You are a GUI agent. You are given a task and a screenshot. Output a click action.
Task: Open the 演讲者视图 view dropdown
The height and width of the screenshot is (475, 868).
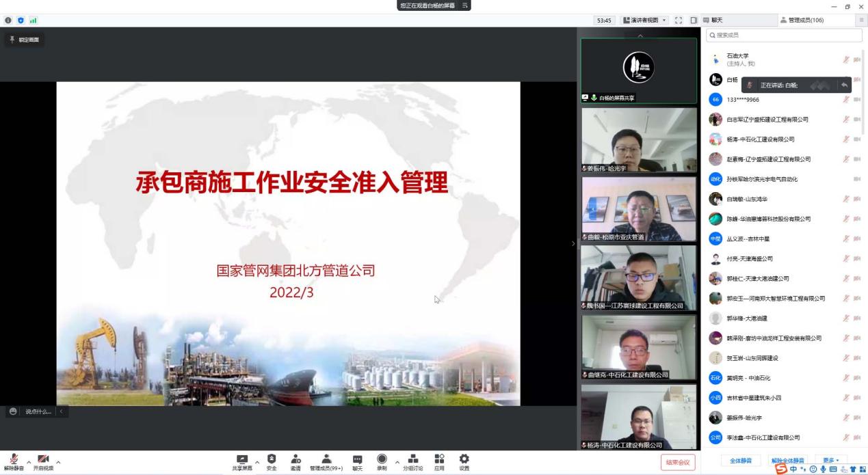coord(644,21)
